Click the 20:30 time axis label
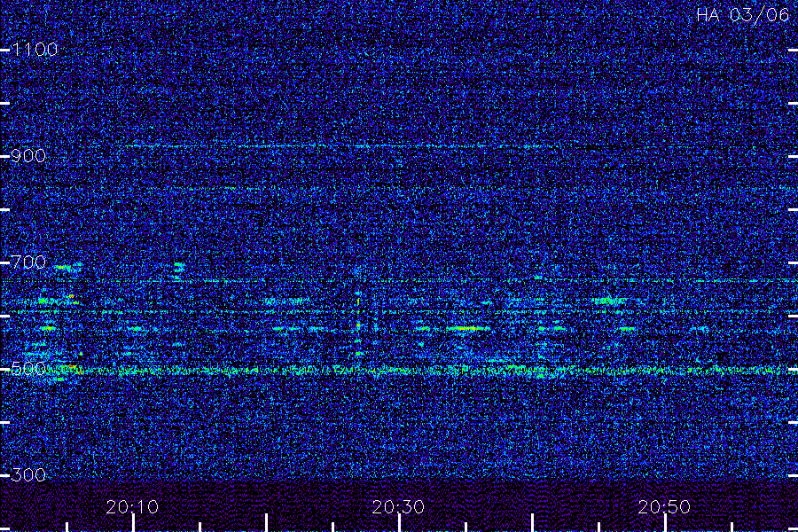 click(x=398, y=506)
